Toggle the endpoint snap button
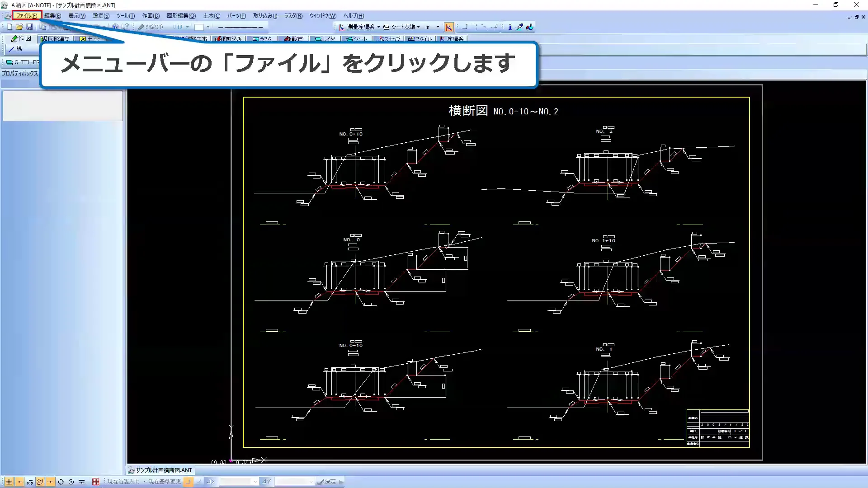Viewport: 868px width, 488px height. point(20,482)
